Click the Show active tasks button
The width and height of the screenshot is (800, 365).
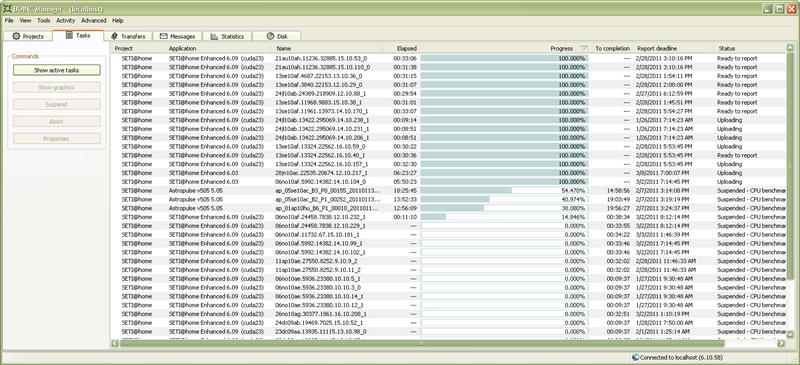(x=57, y=70)
